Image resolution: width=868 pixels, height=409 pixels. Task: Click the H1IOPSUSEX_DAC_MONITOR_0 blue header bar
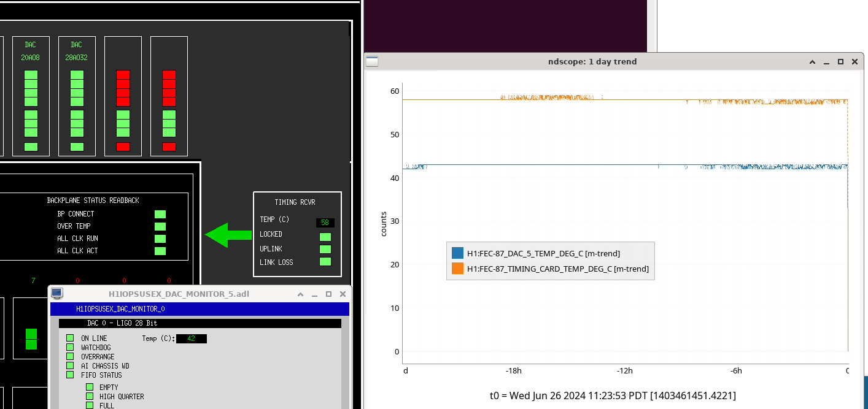tap(200, 309)
